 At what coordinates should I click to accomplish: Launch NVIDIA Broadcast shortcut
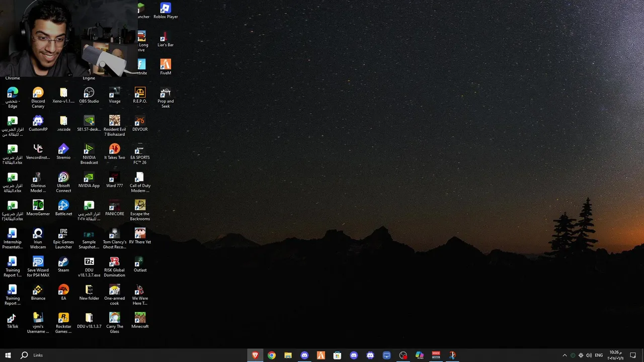pos(89,154)
